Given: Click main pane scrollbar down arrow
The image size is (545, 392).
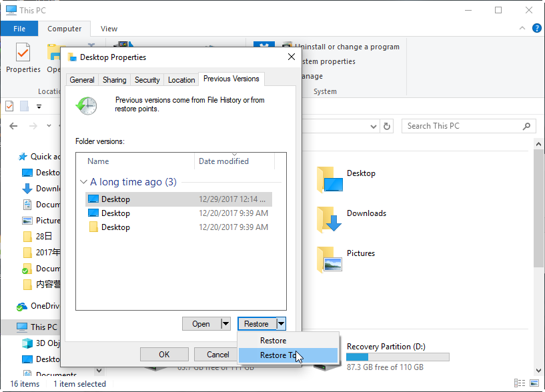Looking at the screenshot, I should [x=538, y=370].
